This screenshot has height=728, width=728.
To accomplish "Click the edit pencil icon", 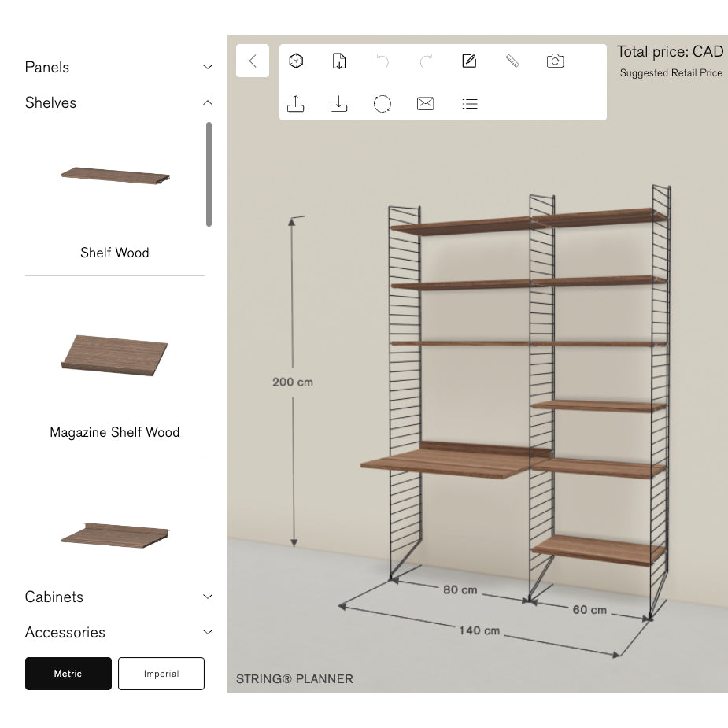I will point(469,61).
